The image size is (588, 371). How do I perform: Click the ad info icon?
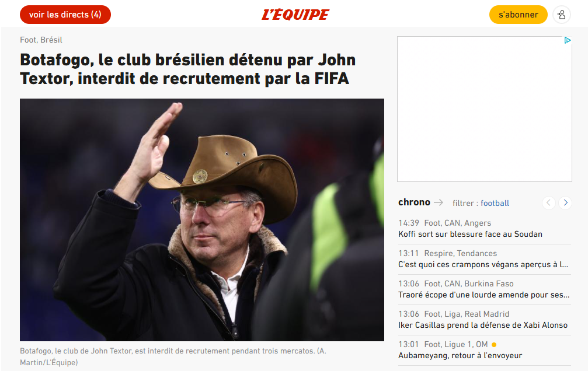[x=568, y=40]
